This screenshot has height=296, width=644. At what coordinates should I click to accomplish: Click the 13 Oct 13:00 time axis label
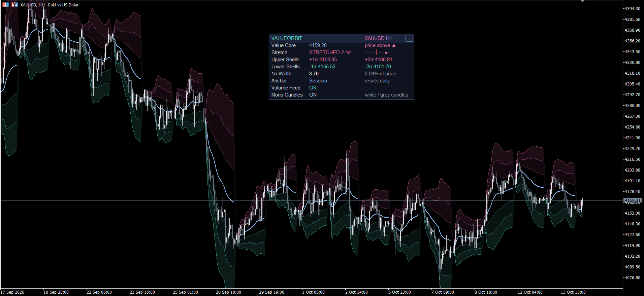(x=573, y=292)
